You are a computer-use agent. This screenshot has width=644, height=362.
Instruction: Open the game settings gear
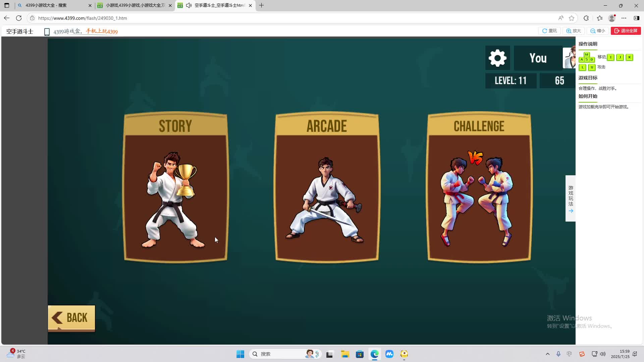[497, 58]
